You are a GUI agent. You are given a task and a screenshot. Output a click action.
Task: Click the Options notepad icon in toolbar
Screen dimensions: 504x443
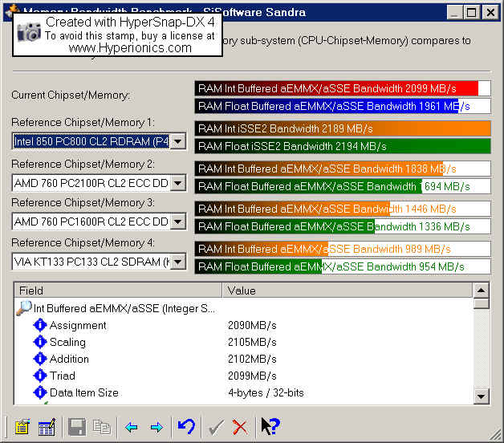tap(22, 427)
